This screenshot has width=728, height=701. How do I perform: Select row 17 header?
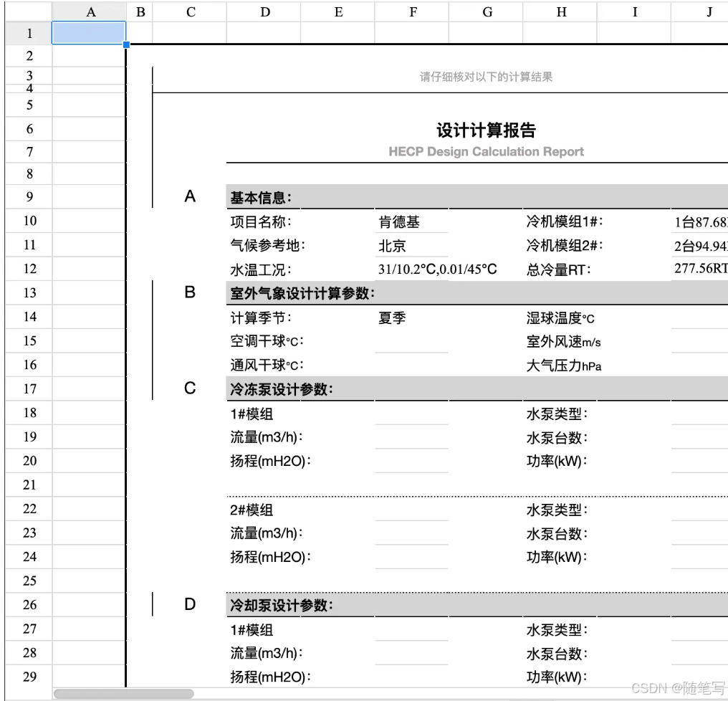click(29, 388)
